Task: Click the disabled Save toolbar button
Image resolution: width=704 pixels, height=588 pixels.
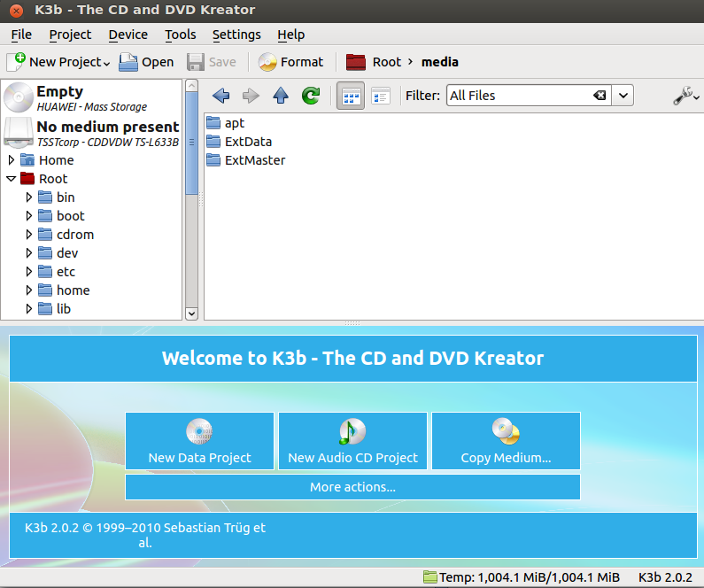Action: [212, 62]
